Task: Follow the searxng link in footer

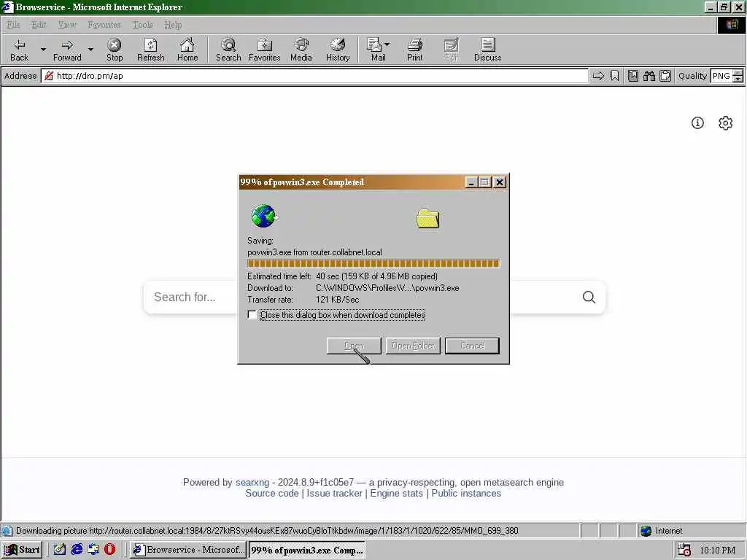Action: [252, 483]
